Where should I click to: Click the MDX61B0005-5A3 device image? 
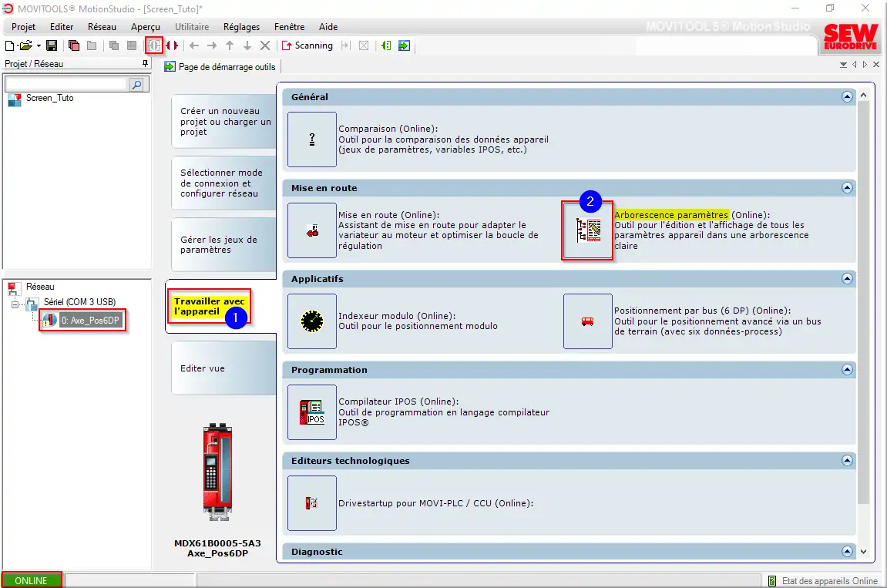tap(218, 472)
